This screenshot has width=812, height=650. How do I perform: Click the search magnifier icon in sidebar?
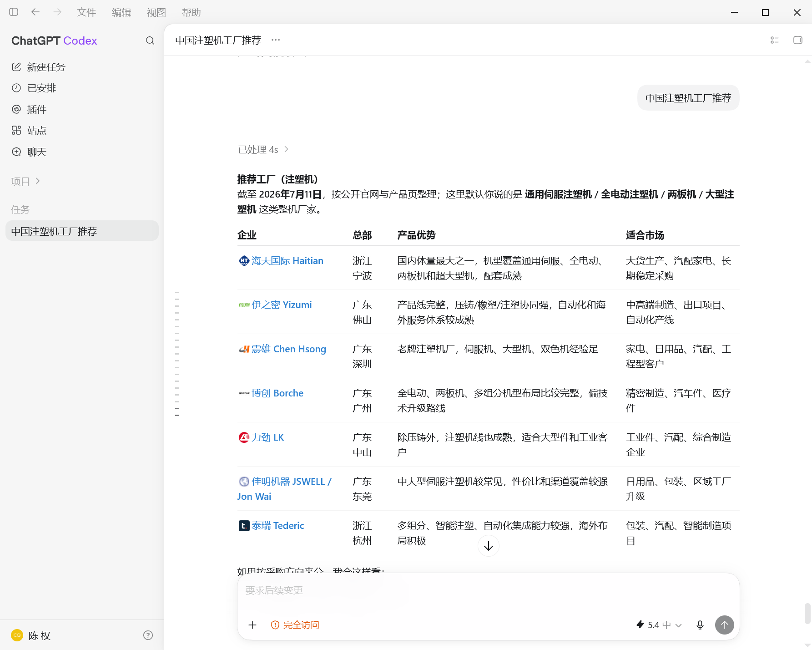tap(150, 41)
